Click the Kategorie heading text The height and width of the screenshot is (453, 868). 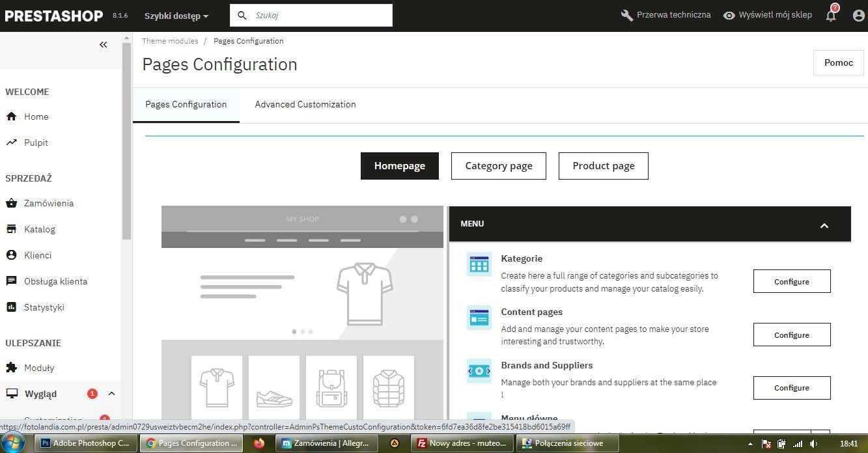point(522,258)
